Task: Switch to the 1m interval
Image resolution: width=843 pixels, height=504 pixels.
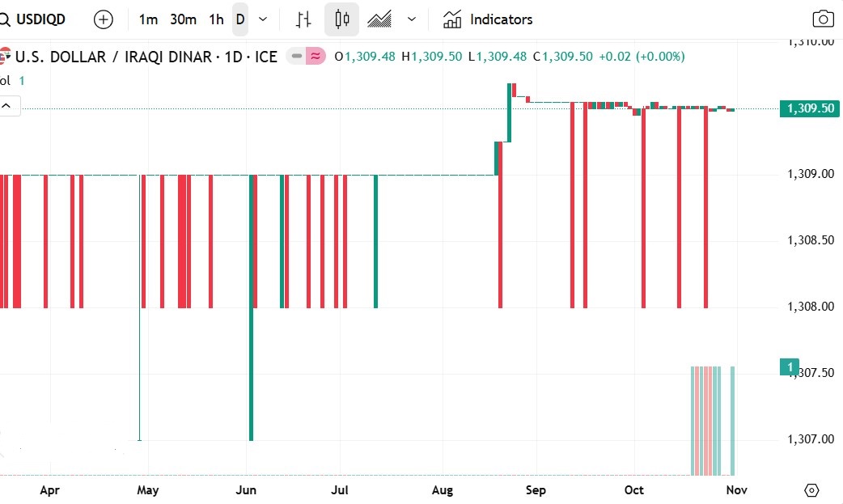Action: point(148,19)
